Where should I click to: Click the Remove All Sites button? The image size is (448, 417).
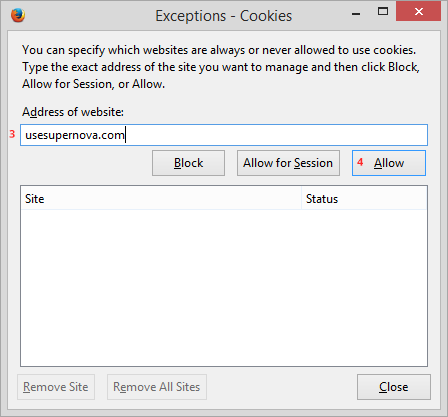tap(157, 387)
